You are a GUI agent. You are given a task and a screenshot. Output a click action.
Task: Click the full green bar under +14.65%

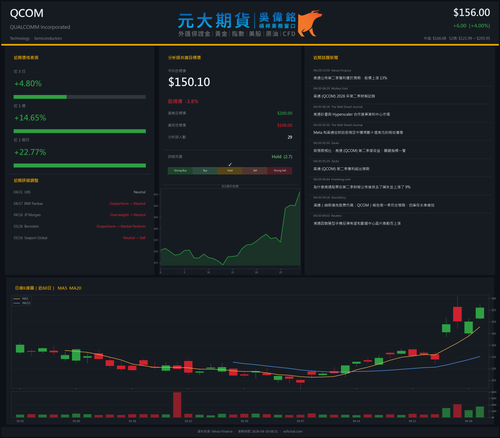click(x=80, y=131)
